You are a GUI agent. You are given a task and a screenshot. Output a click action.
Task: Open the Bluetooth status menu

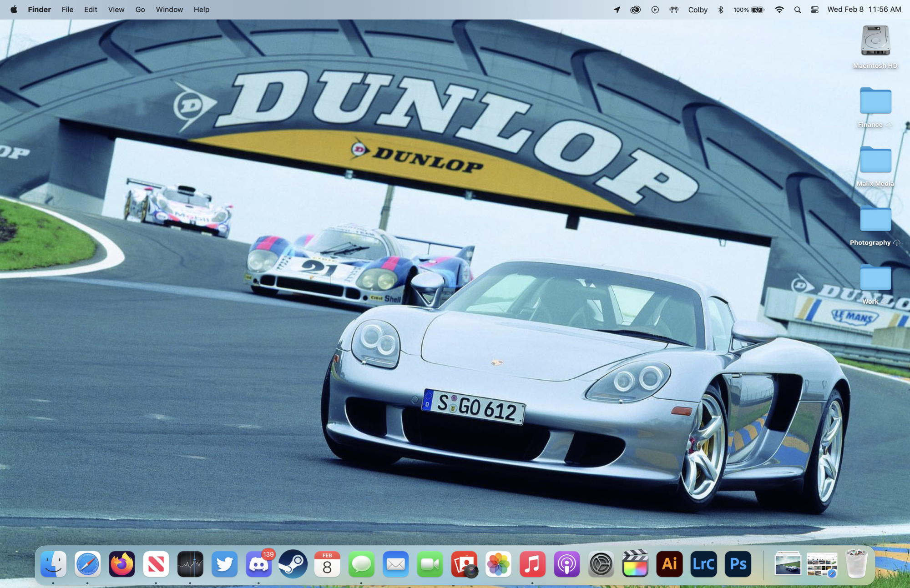point(721,10)
